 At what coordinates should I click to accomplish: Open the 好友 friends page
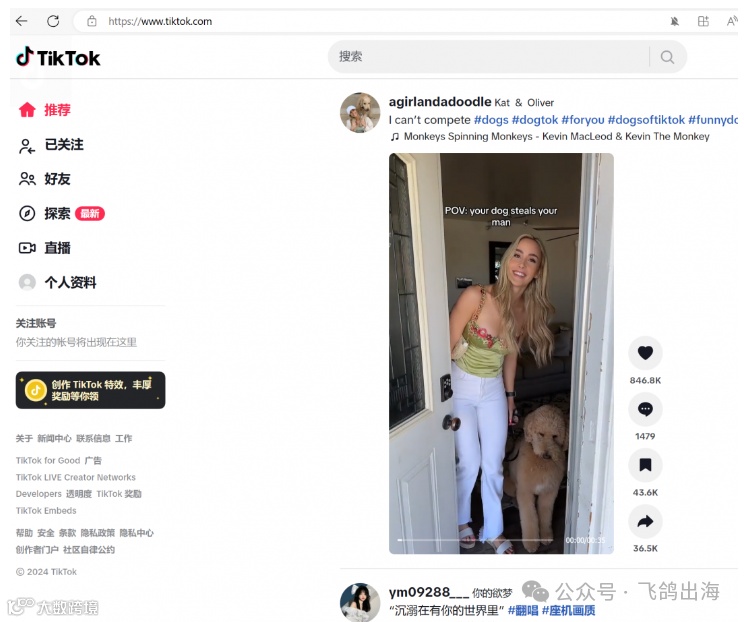click(45, 179)
